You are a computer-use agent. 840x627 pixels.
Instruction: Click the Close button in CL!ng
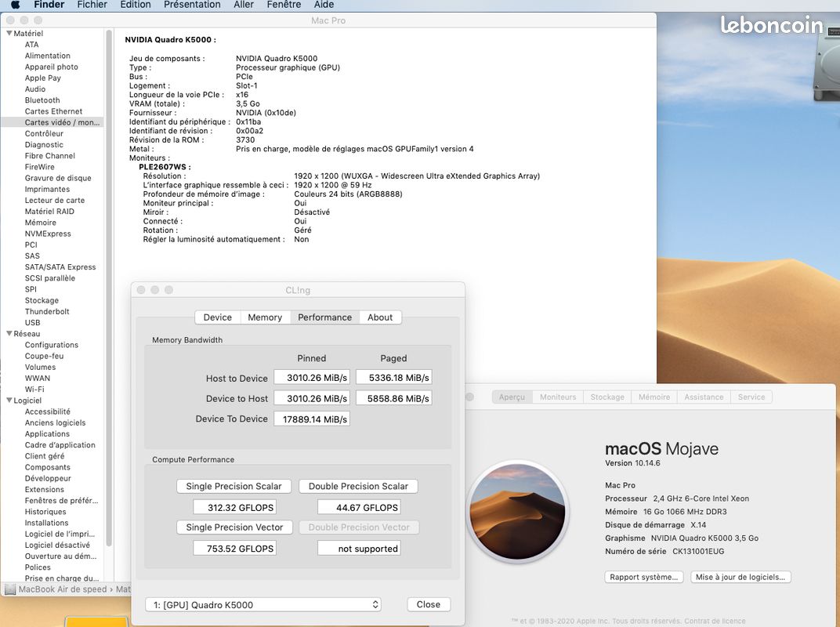click(428, 604)
